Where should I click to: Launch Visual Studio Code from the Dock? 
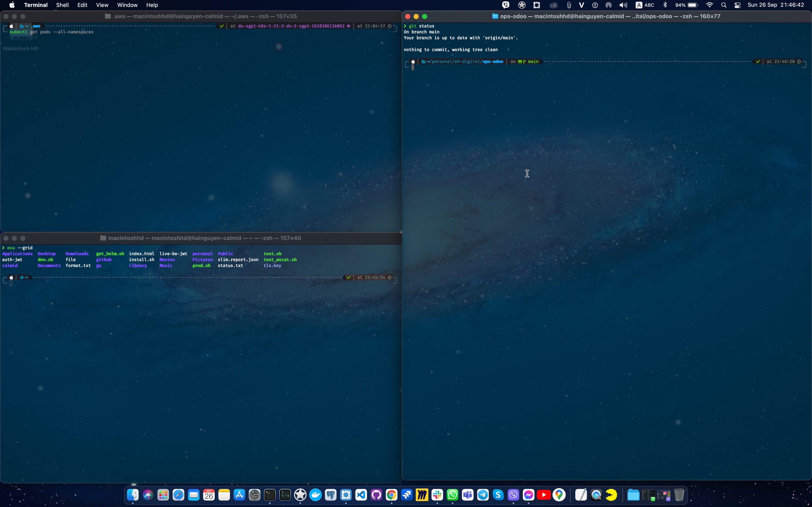tap(361, 495)
